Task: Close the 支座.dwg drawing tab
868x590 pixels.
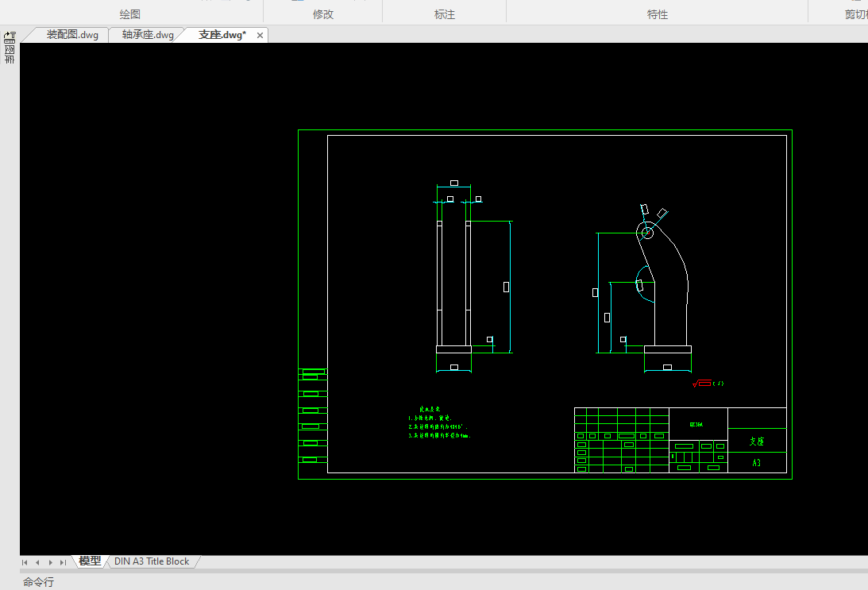Action: (260, 36)
